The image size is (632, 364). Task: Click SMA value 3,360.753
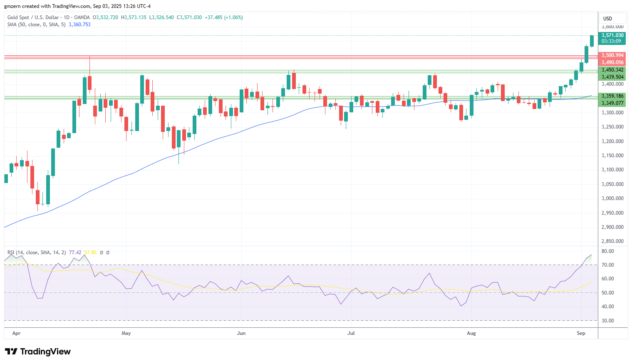point(79,25)
